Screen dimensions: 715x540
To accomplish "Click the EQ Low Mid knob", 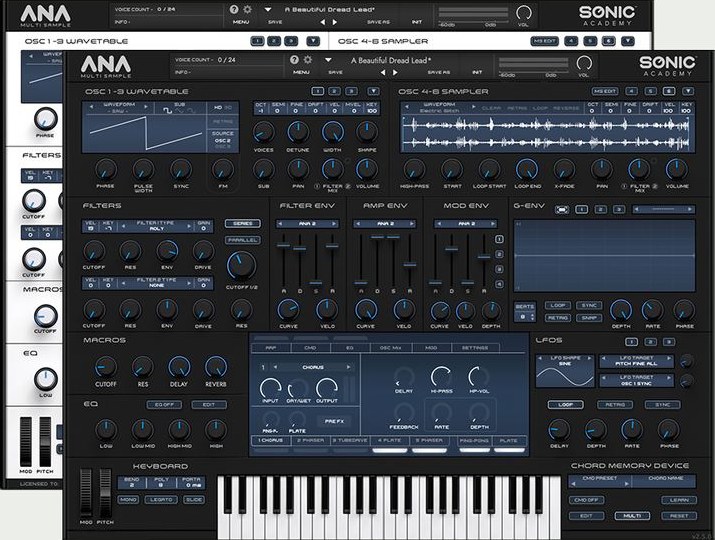I will pos(143,430).
